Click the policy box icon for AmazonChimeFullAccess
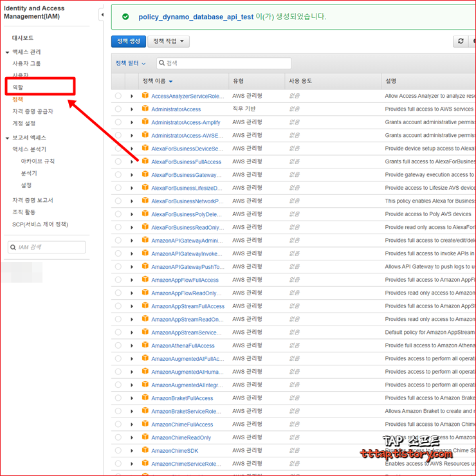 [145, 424]
